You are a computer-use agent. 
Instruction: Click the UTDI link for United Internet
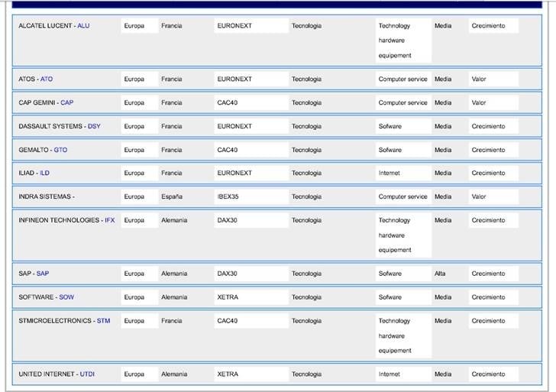coord(87,374)
